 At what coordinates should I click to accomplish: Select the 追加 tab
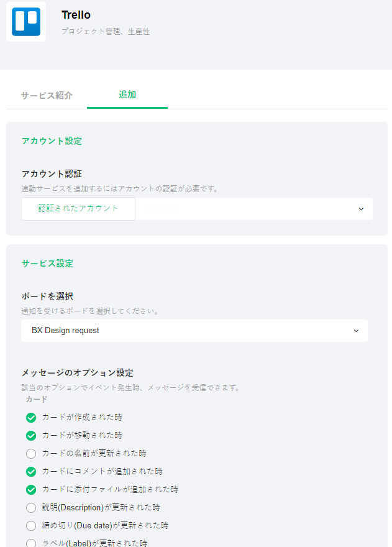pos(127,95)
